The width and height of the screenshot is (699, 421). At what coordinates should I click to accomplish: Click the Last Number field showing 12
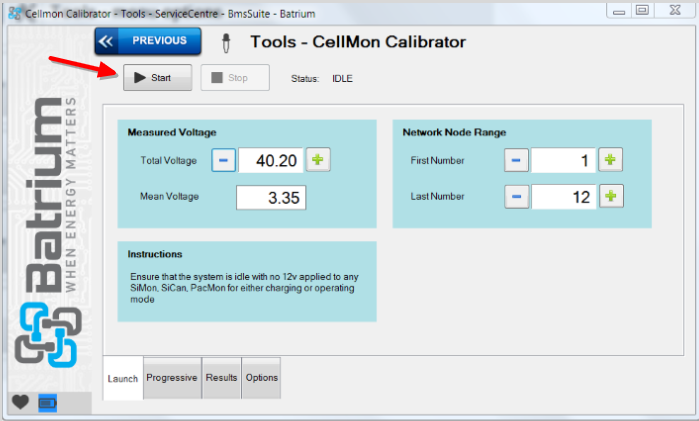(563, 197)
